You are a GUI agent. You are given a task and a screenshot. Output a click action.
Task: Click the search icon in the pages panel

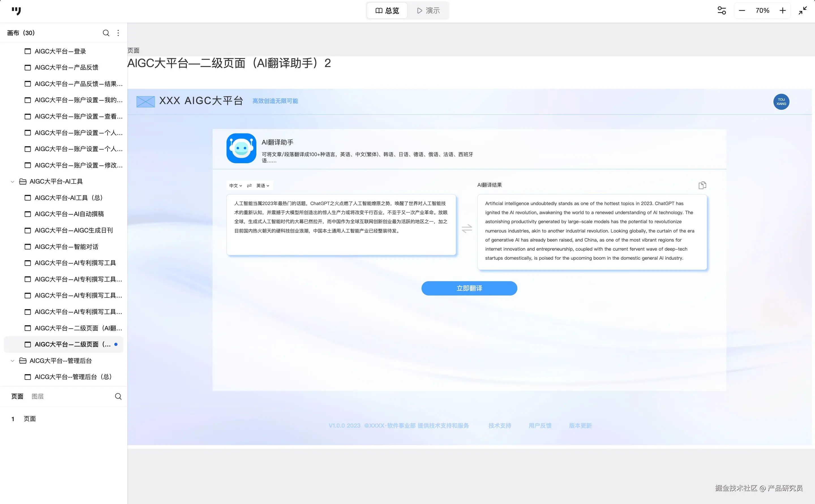pos(118,396)
